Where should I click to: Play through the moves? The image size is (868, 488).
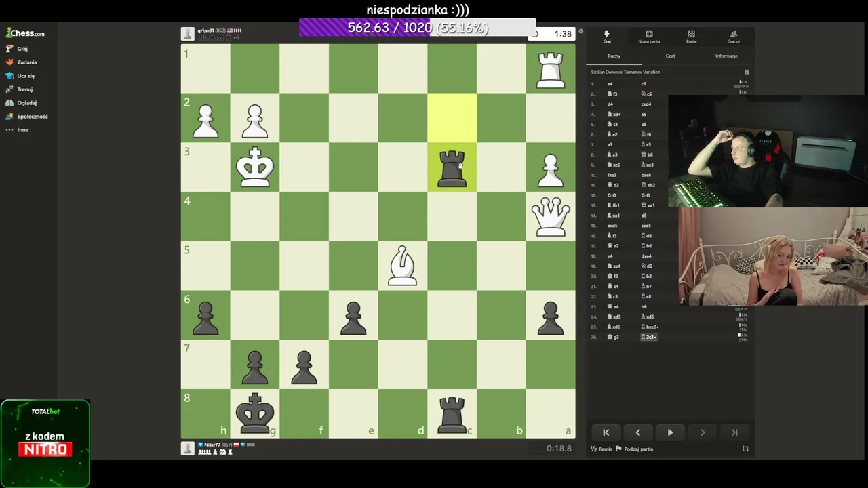pyautogui.click(x=670, y=432)
